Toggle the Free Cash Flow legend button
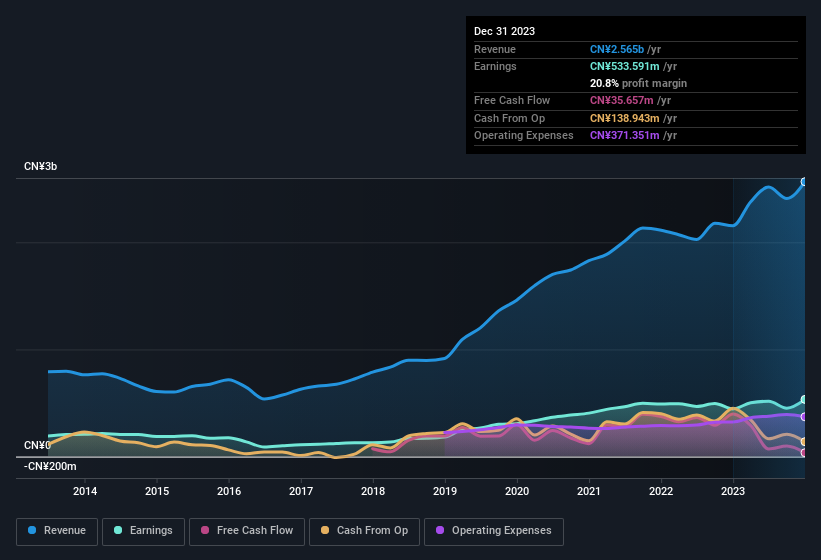Image resolution: width=821 pixels, height=560 pixels. 247,531
